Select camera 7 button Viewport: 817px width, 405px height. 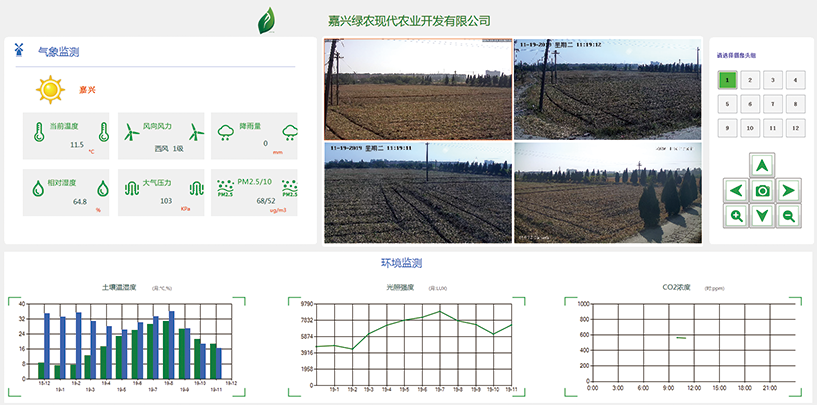[773, 104]
